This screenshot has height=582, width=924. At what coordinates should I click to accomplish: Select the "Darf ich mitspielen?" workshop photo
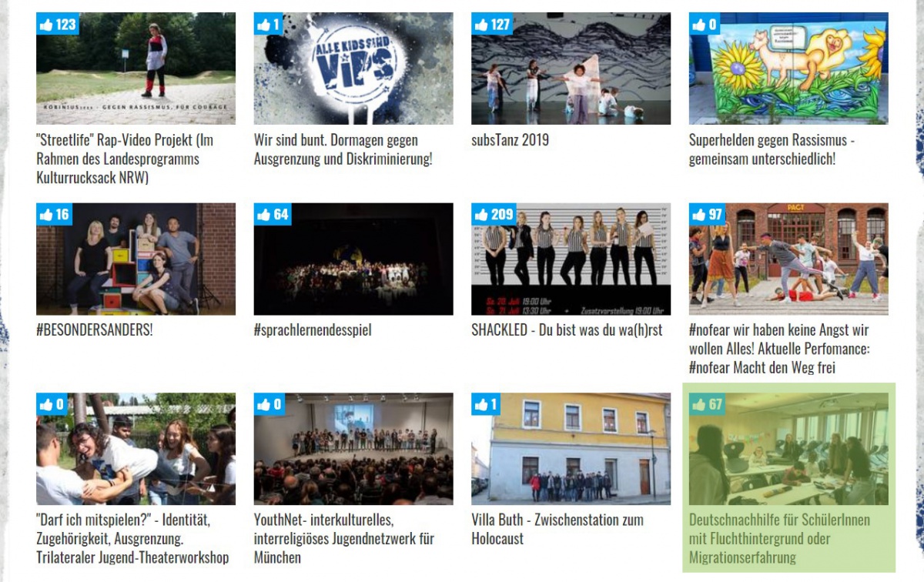tap(136, 449)
